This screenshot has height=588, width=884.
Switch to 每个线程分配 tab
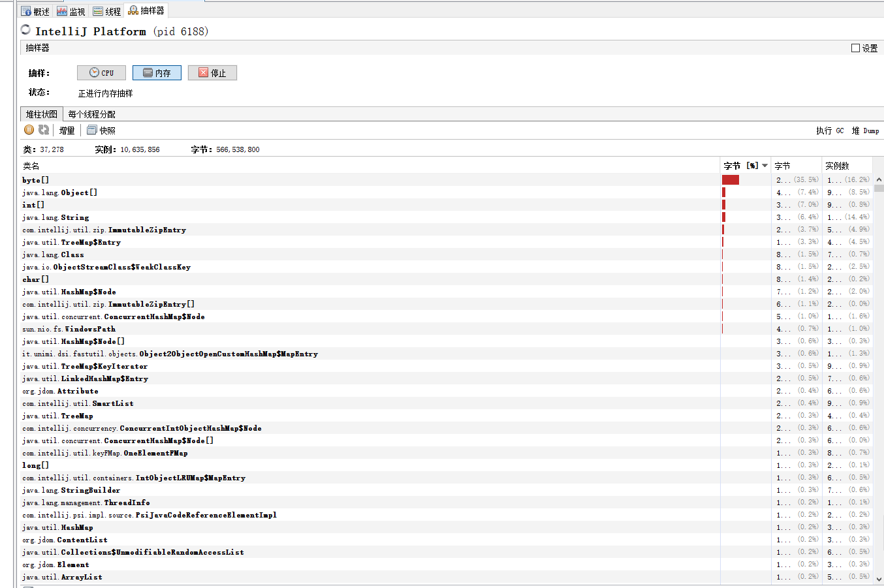pyautogui.click(x=91, y=114)
